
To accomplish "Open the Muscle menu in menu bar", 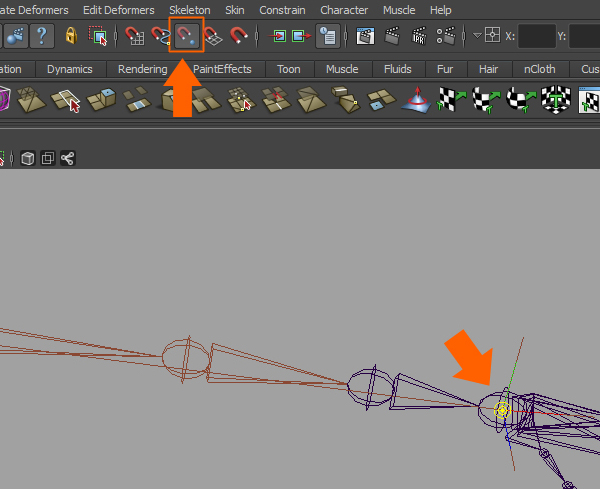I will [399, 10].
